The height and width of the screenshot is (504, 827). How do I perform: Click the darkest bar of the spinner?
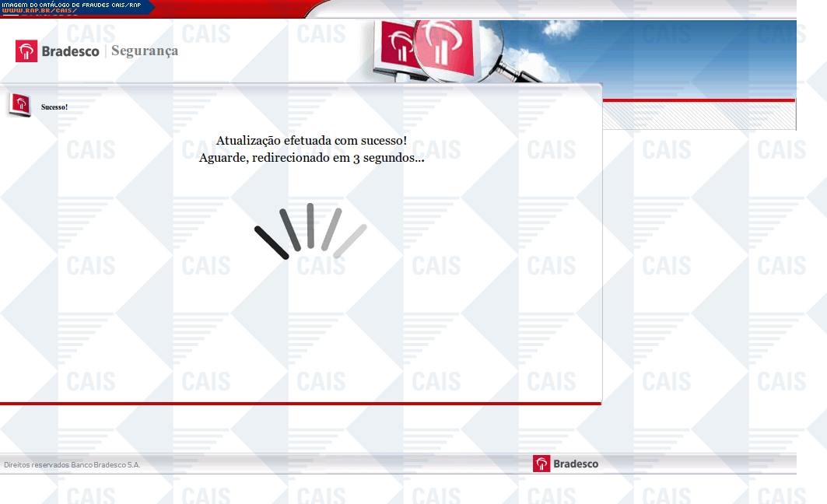coord(272,242)
